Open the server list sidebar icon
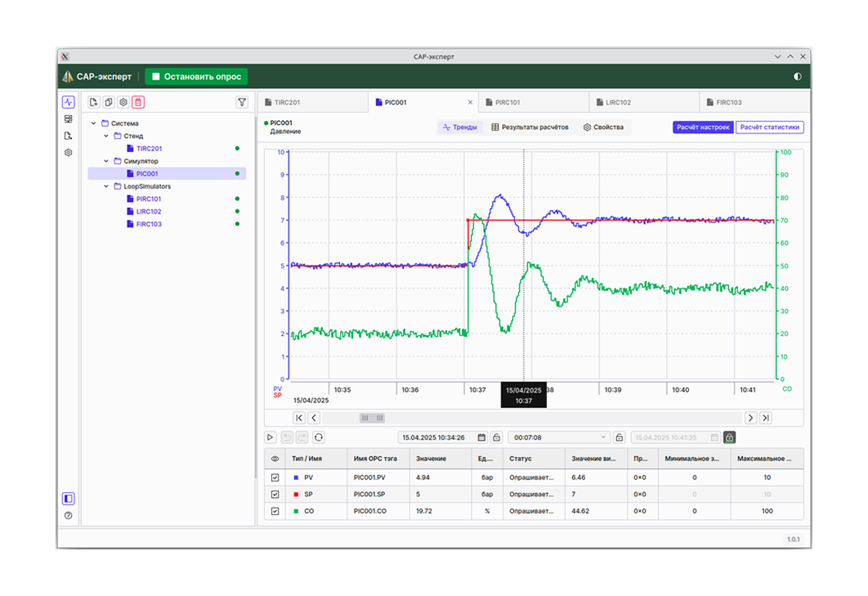The image size is (868, 596). [68, 119]
